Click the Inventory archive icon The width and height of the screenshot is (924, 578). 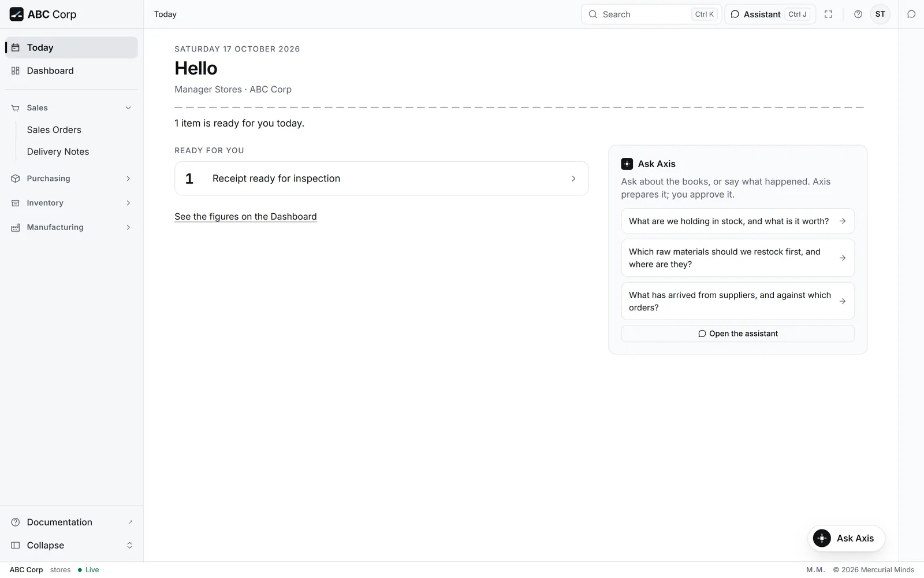click(16, 203)
